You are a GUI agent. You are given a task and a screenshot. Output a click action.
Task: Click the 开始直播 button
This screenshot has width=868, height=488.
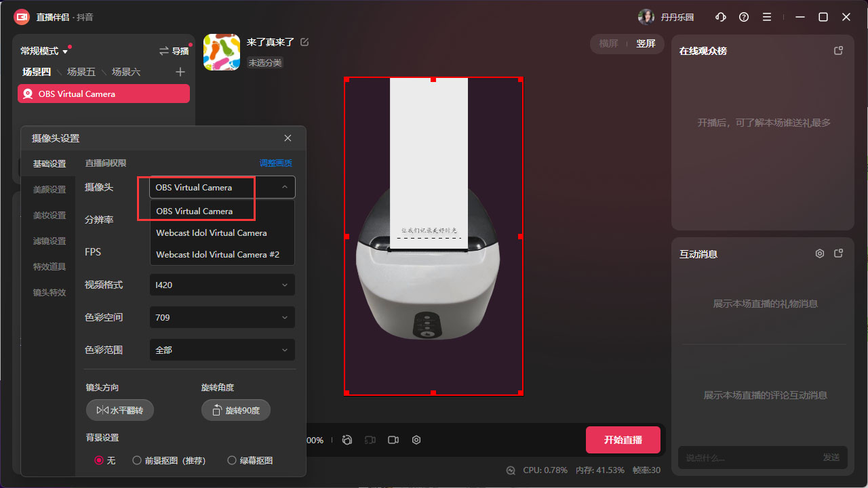click(x=623, y=440)
